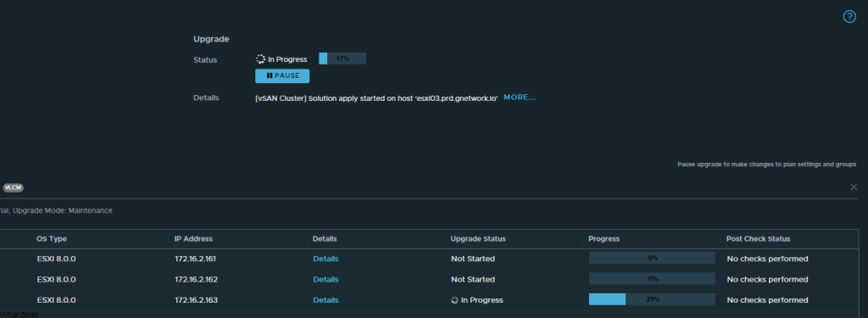Screen dimensions: 868x318
Task: Click the overall 17% upgrade progress bar
Action: coord(342,59)
